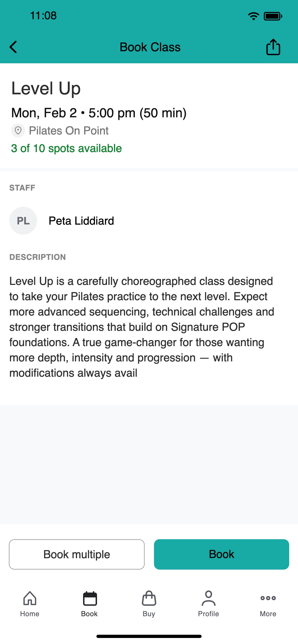Tap the class description text
This screenshot has width=298, height=644.
click(142, 327)
